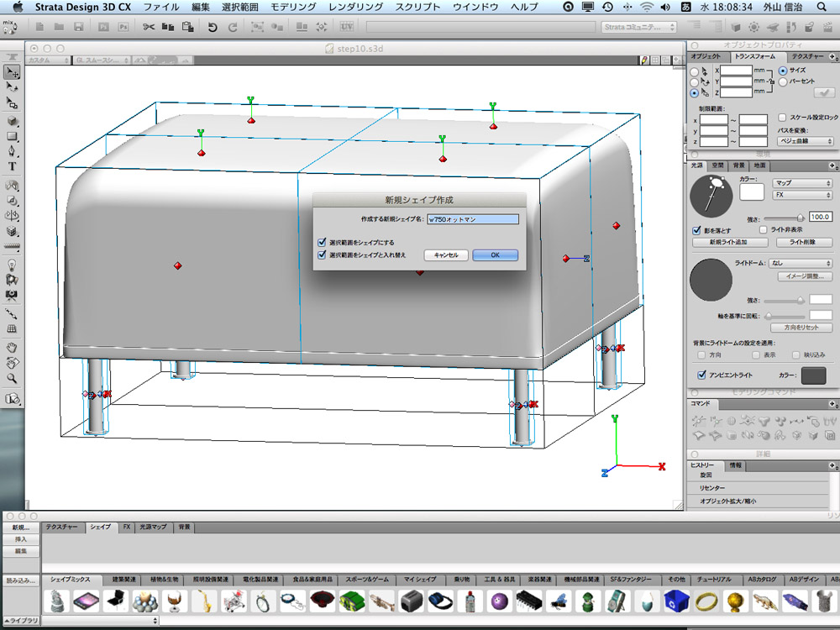The height and width of the screenshot is (630, 840).
Task: Click OK in the 新規シェイプ作成 dialog
Action: tap(495, 255)
